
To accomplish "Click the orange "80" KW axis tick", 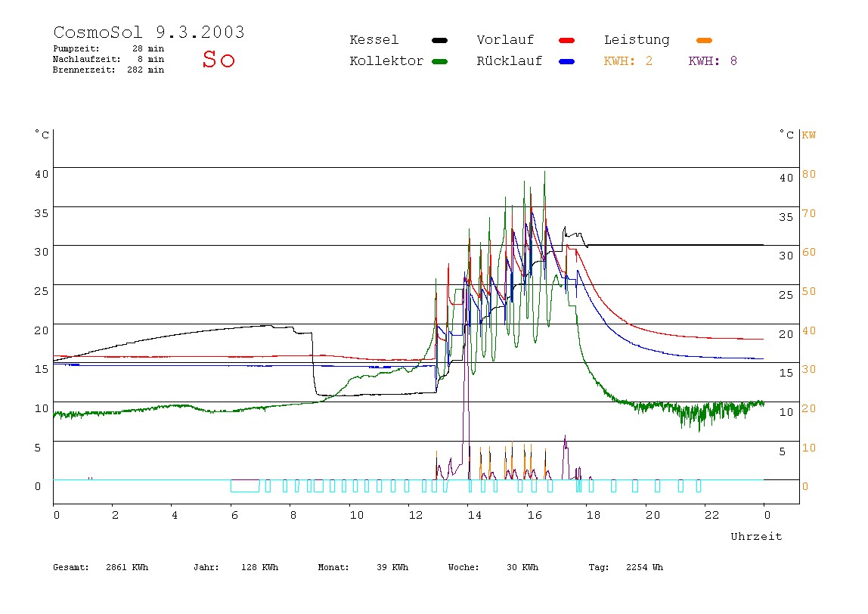I will (x=809, y=174).
